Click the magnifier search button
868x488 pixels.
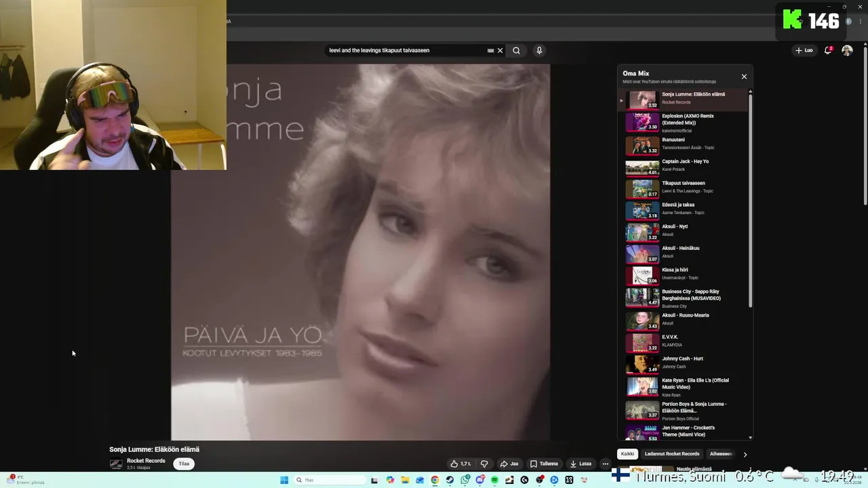pyautogui.click(x=516, y=50)
